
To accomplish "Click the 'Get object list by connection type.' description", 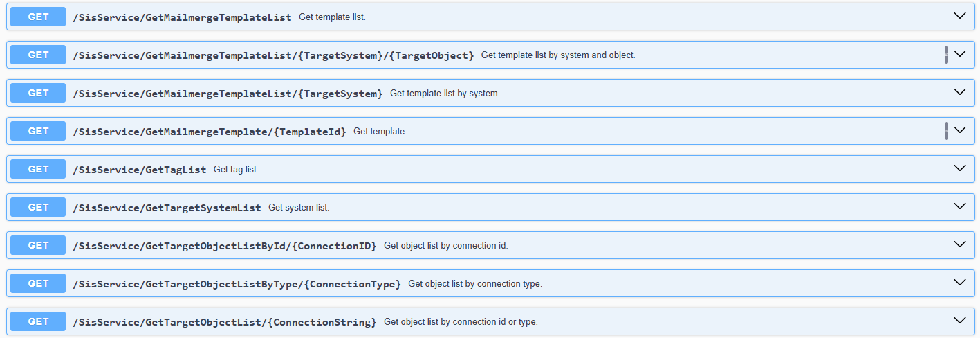I will pos(474,284).
